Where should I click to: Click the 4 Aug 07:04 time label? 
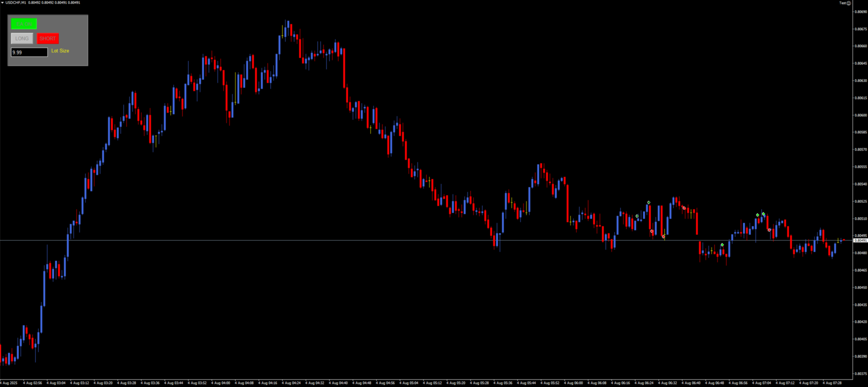[761, 383]
